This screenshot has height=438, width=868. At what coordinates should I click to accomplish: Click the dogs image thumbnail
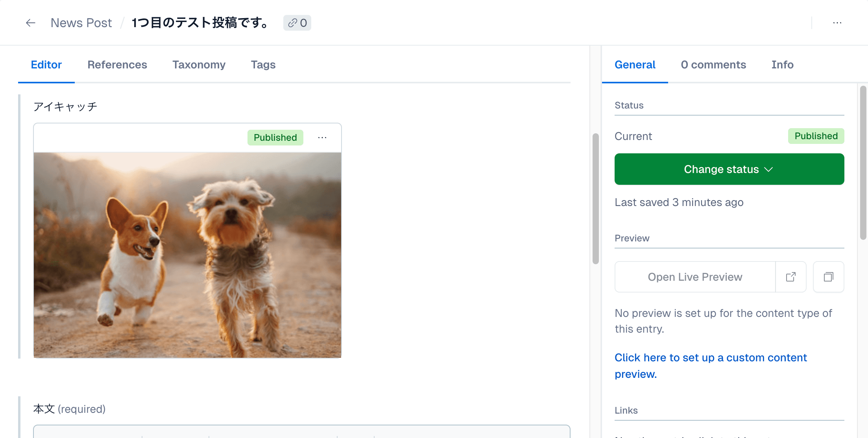(x=187, y=255)
